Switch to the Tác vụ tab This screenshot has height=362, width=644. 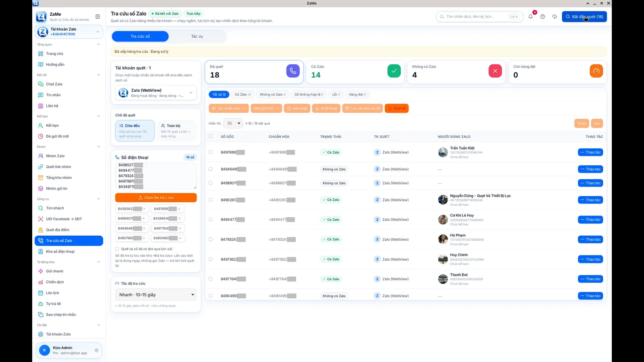(197, 36)
